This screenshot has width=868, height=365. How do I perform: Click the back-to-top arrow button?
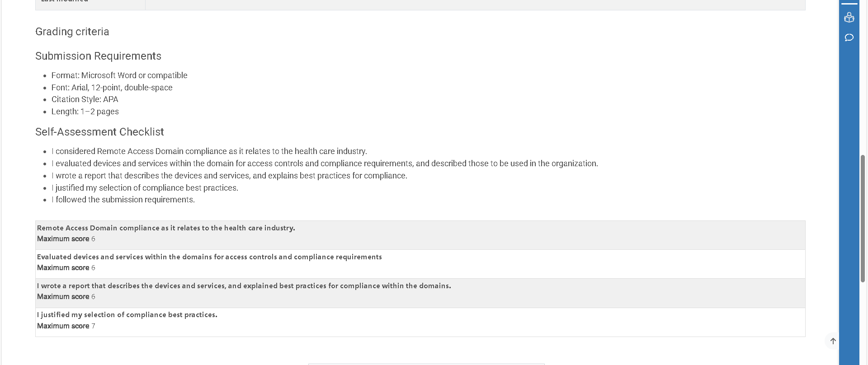point(833,341)
